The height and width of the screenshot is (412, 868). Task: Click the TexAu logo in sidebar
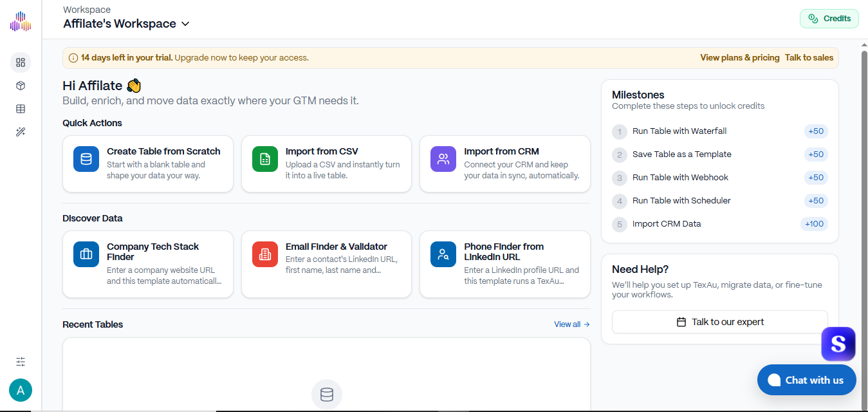pos(21,21)
